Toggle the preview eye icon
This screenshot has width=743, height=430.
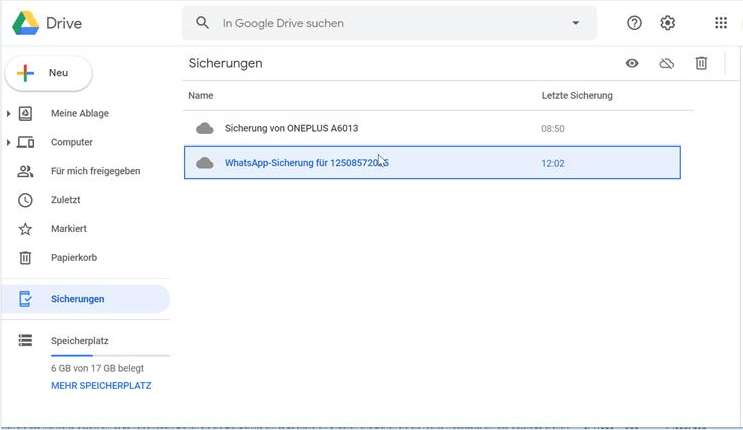(x=632, y=63)
